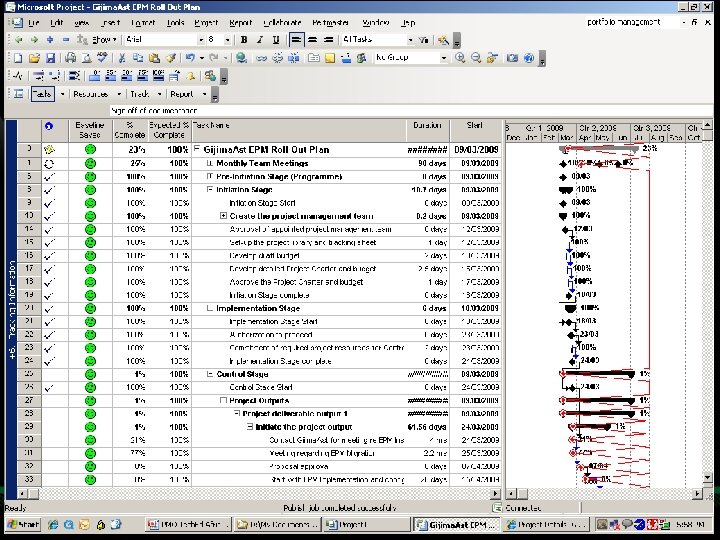Click the Resources guide button
The image size is (720, 540).
(x=90, y=94)
